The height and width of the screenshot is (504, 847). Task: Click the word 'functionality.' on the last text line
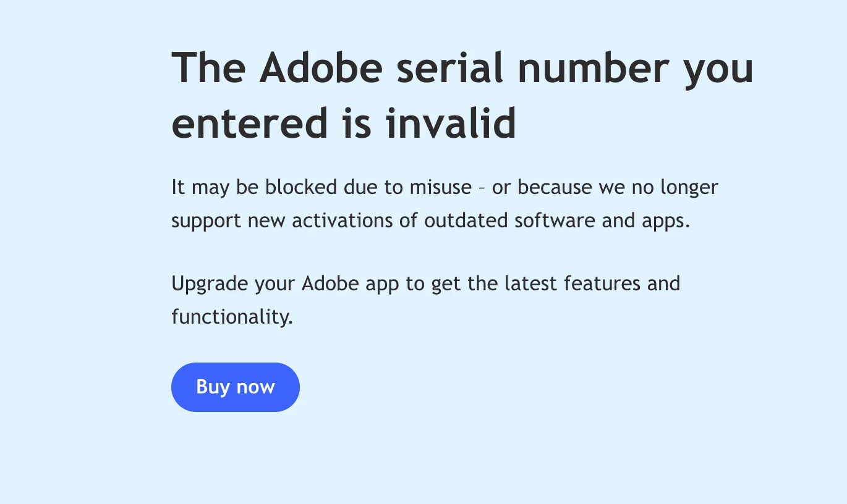click(x=232, y=317)
